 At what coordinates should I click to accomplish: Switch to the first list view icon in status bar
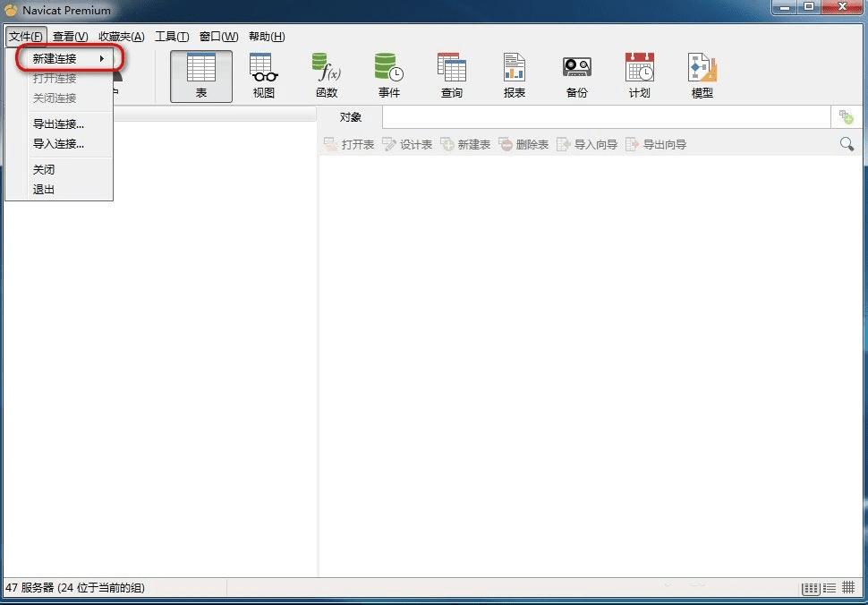(x=811, y=588)
